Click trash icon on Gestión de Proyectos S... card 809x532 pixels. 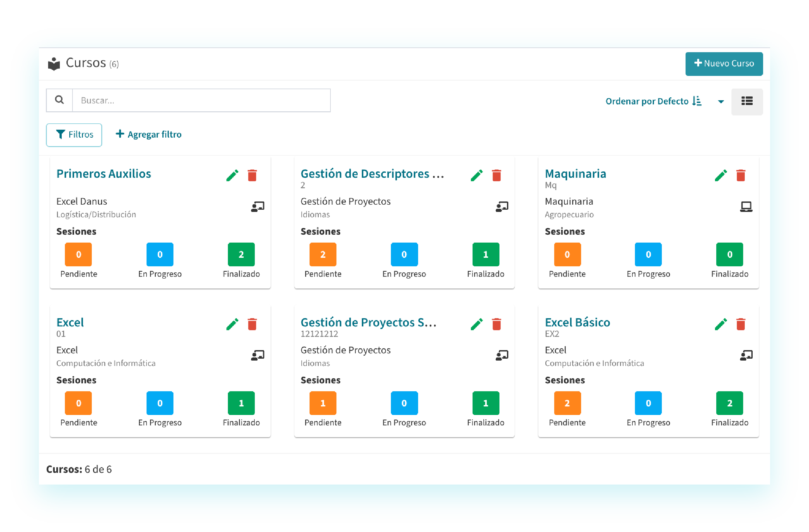click(497, 324)
